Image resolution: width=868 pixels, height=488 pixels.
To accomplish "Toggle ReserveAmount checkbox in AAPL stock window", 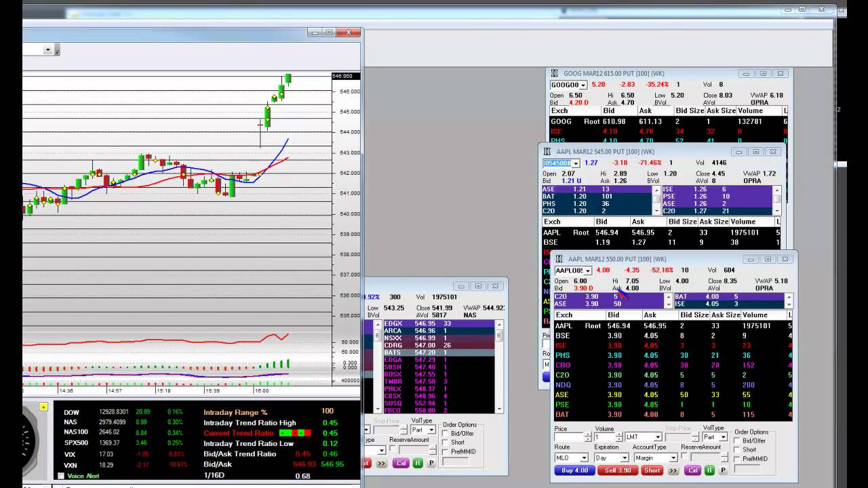I will (x=394, y=449).
